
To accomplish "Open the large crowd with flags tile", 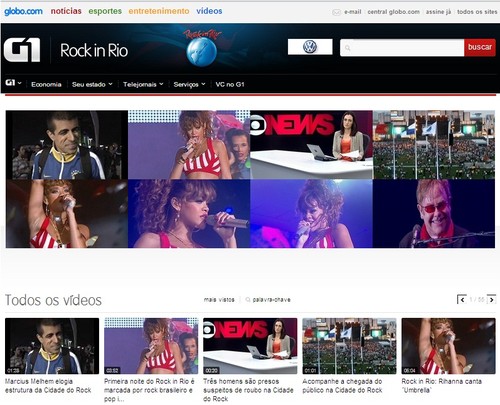I will click(x=434, y=145).
